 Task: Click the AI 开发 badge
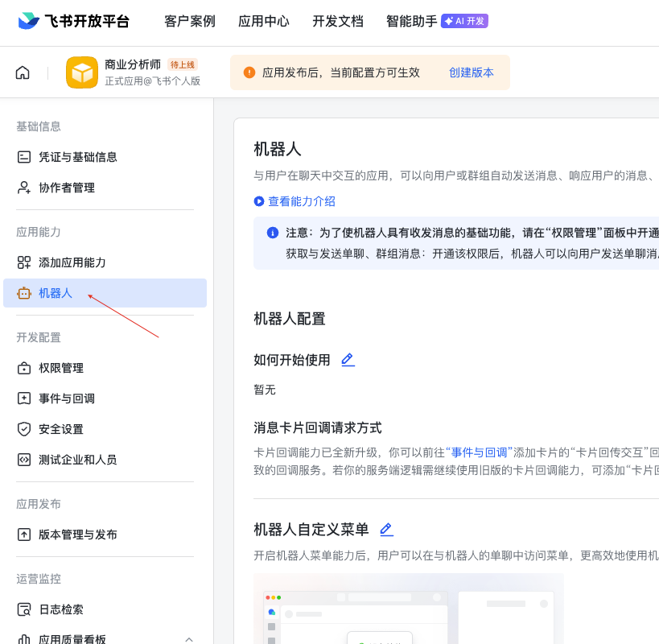click(x=464, y=21)
